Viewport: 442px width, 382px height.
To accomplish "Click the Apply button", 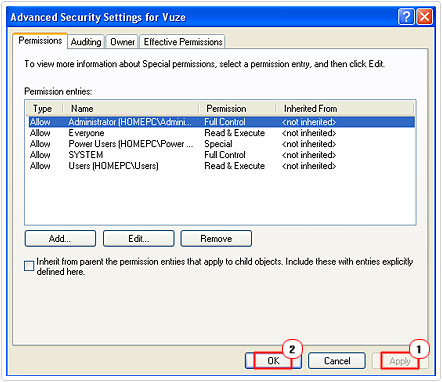I will (x=400, y=361).
